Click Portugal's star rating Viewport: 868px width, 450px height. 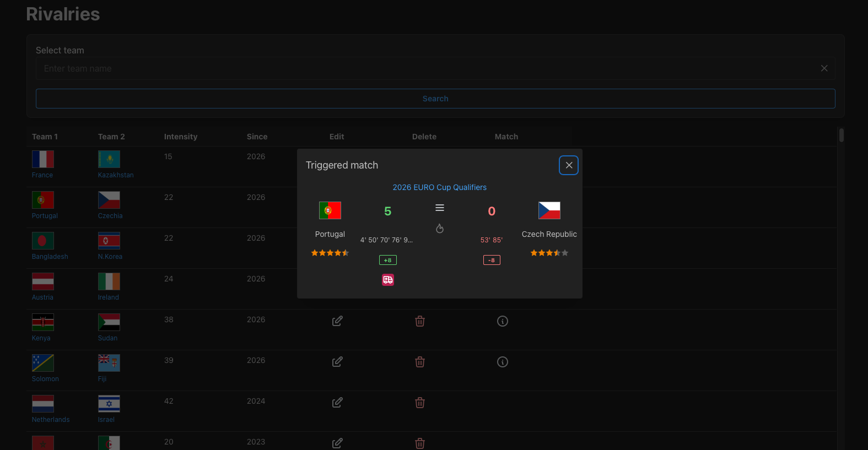click(x=330, y=253)
